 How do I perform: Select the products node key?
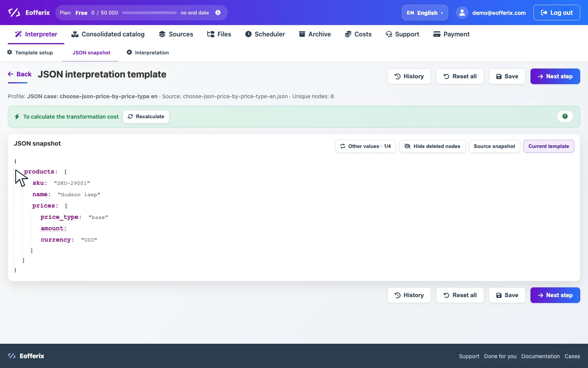click(x=40, y=172)
